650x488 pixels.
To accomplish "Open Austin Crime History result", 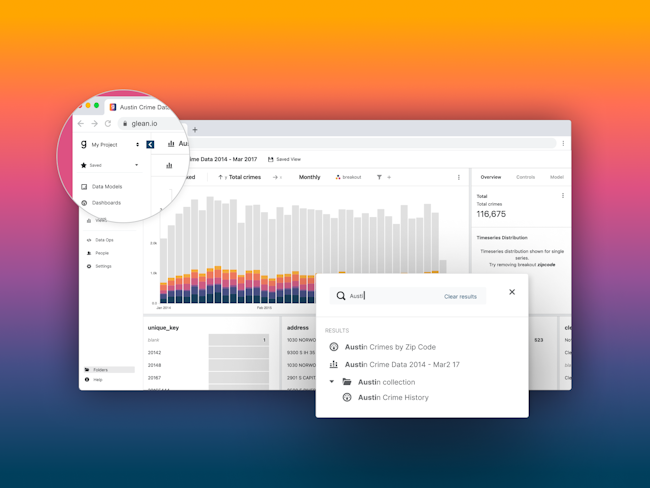I will pos(393,397).
